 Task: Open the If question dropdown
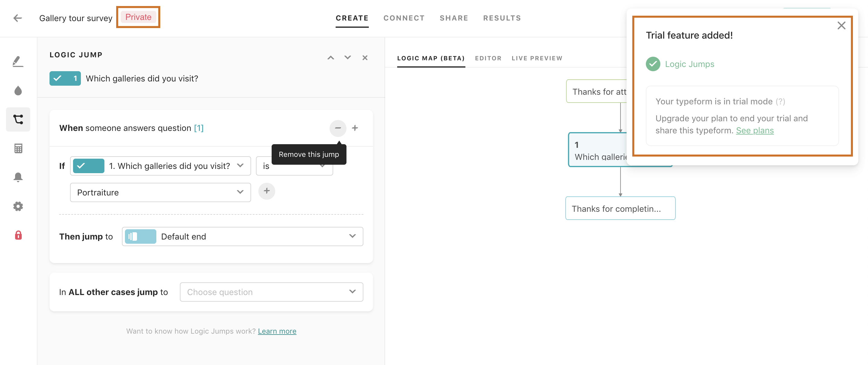pyautogui.click(x=160, y=166)
